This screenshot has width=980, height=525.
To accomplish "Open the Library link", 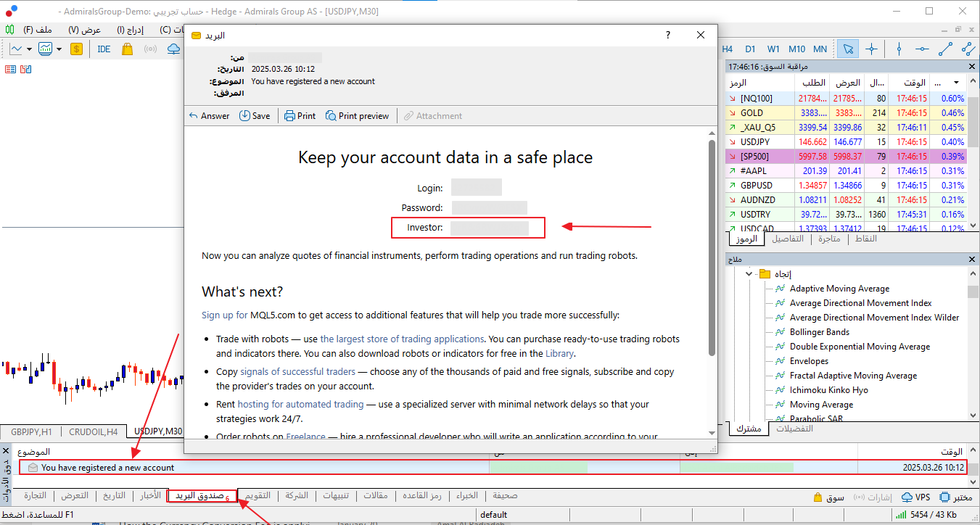I will point(559,353).
